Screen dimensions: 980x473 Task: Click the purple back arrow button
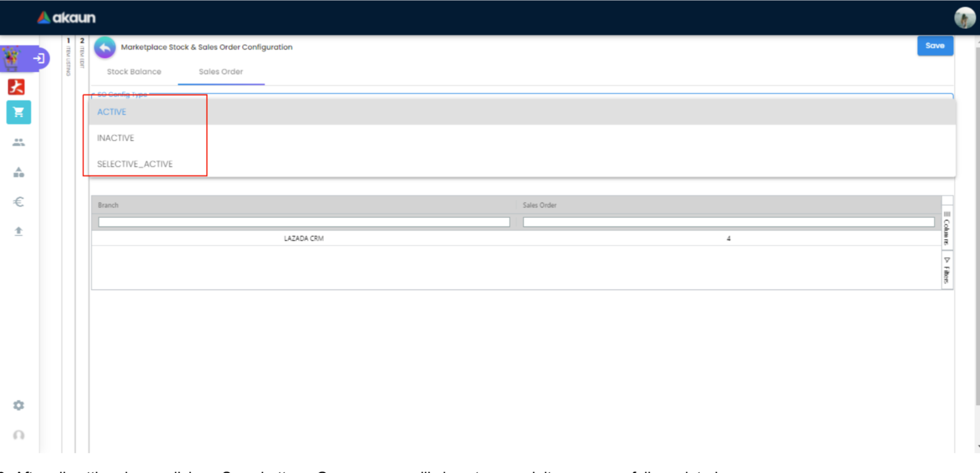(105, 47)
